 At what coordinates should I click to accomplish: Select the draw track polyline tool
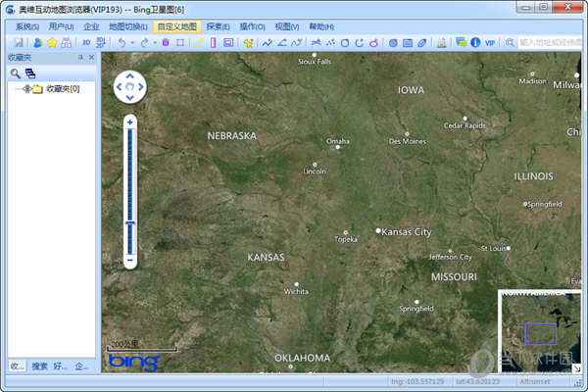(268, 43)
